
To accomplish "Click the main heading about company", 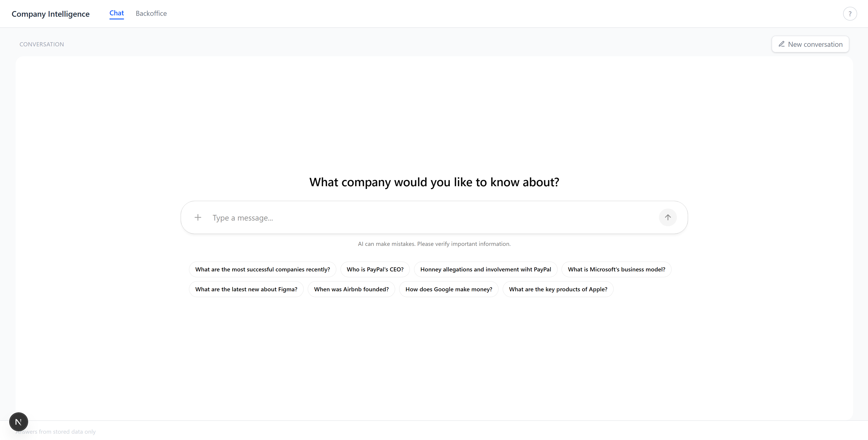I will click(x=434, y=182).
